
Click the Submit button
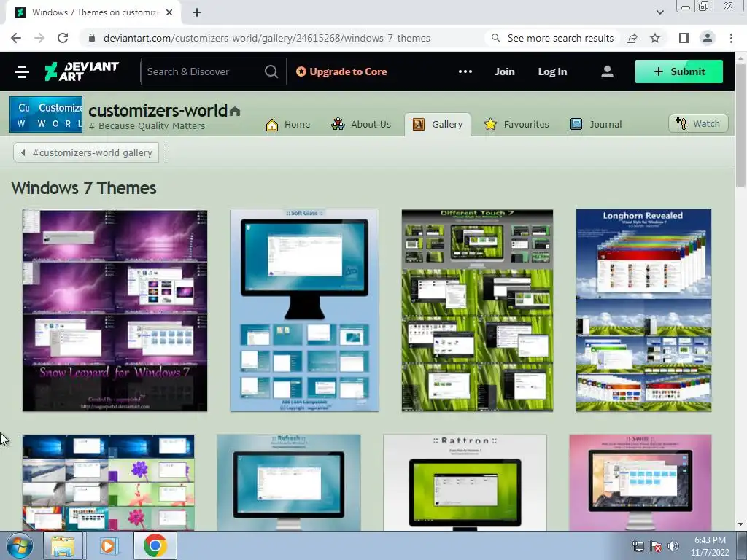(679, 71)
